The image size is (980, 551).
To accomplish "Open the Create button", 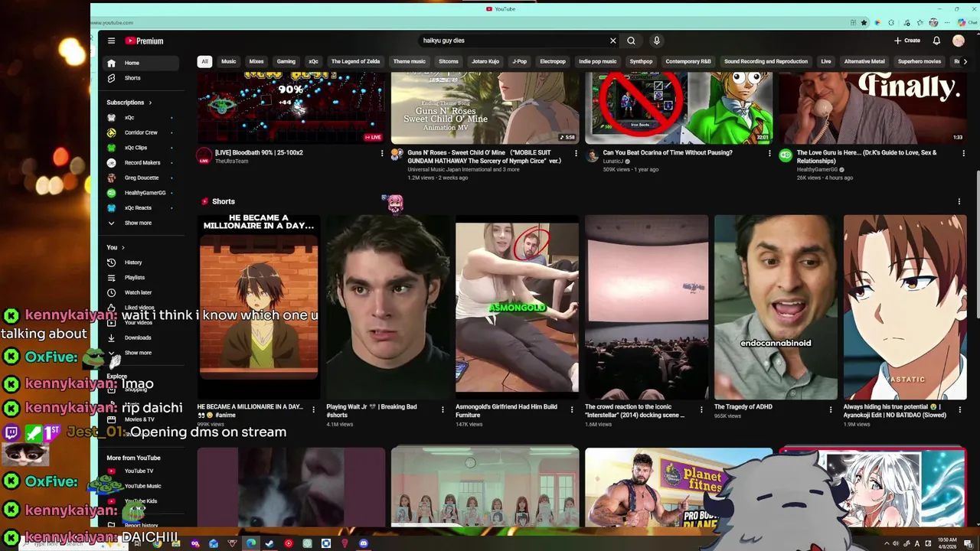I will pyautogui.click(x=907, y=41).
